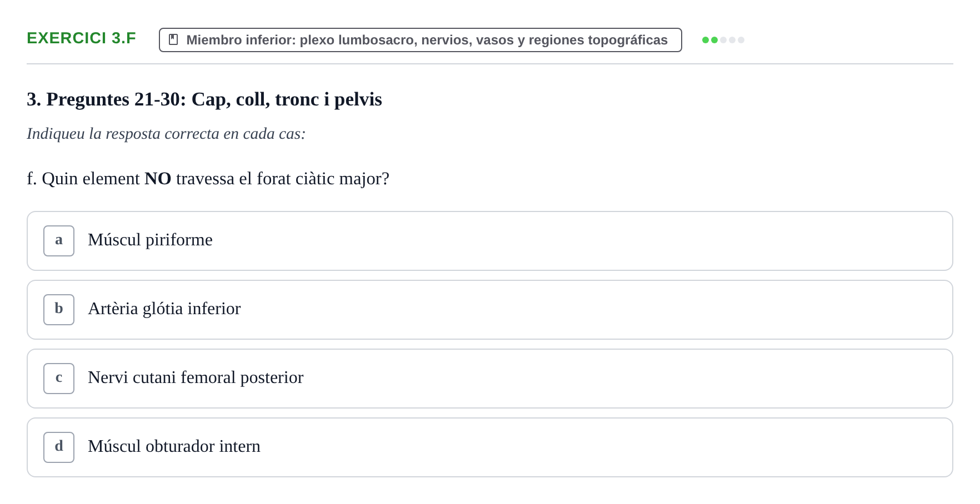Click the last gray progress dot
980x504 pixels.
pyautogui.click(x=741, y=40)
